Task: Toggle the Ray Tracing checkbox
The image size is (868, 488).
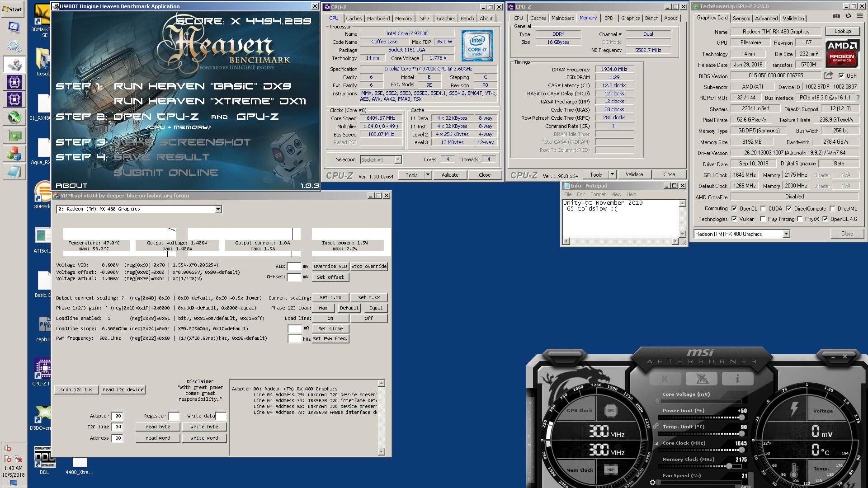Action: pyautogui.click(x=762, y=219)
